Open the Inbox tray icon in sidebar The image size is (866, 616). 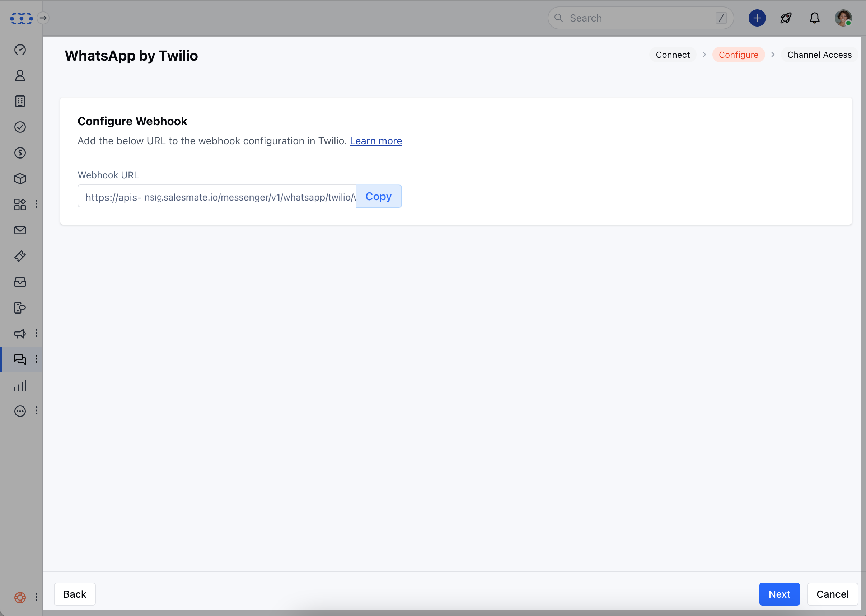pos(20,282)
